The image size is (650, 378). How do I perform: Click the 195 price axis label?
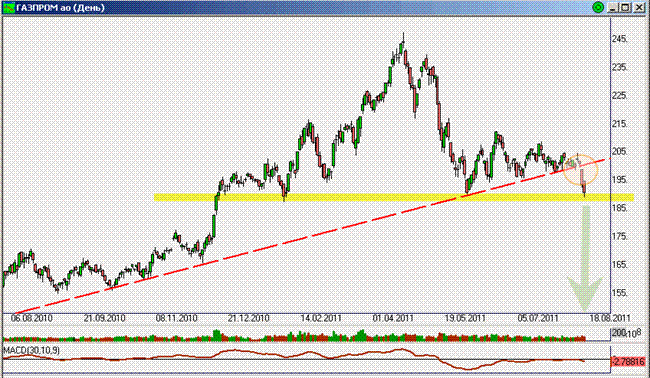coord(619,180)
